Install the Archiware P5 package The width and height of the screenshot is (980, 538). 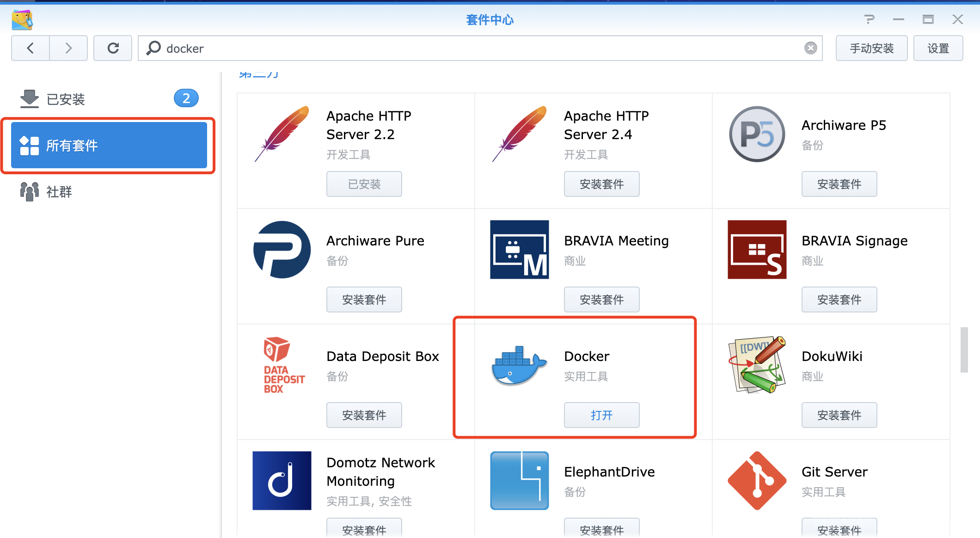point(839,184)
